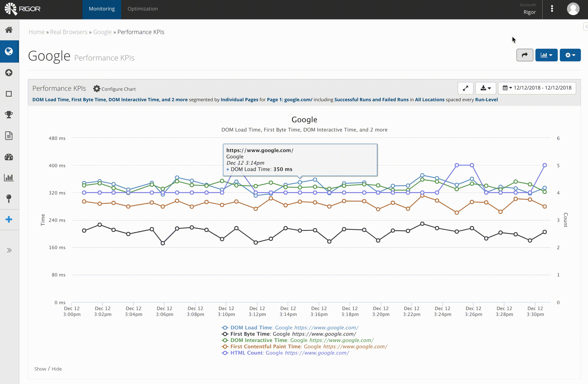This screenshot has width=588, height=384.
Task: Toggle DOM Interactive Time legend series
Action: 297,340
